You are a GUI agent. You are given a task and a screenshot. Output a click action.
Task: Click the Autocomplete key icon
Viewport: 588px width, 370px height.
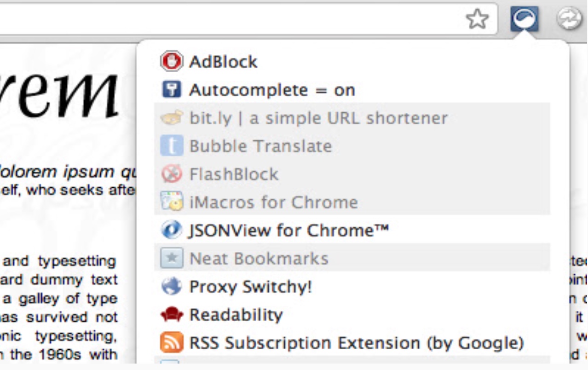coord(172,89)
